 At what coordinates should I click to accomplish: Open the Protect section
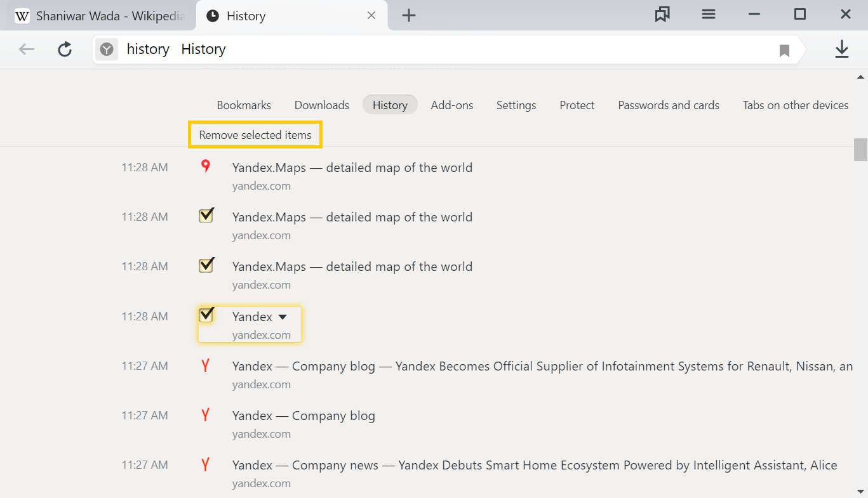[577, 105]
